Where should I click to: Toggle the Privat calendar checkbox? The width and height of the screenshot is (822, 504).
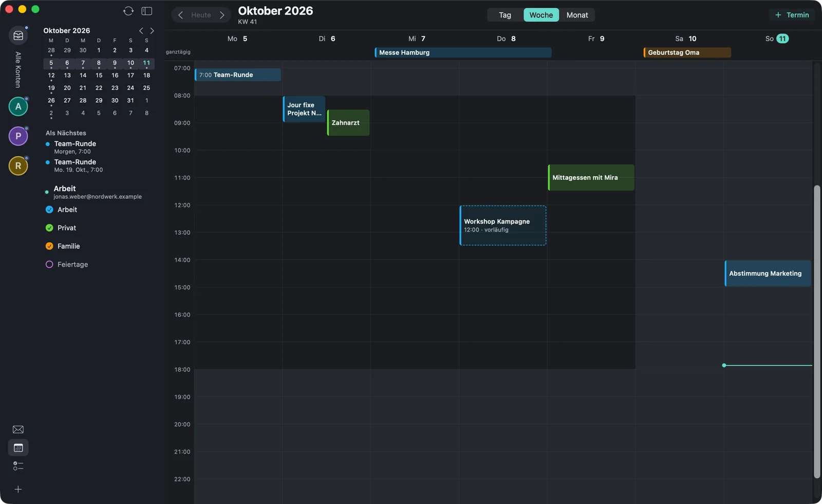point(49,228)
